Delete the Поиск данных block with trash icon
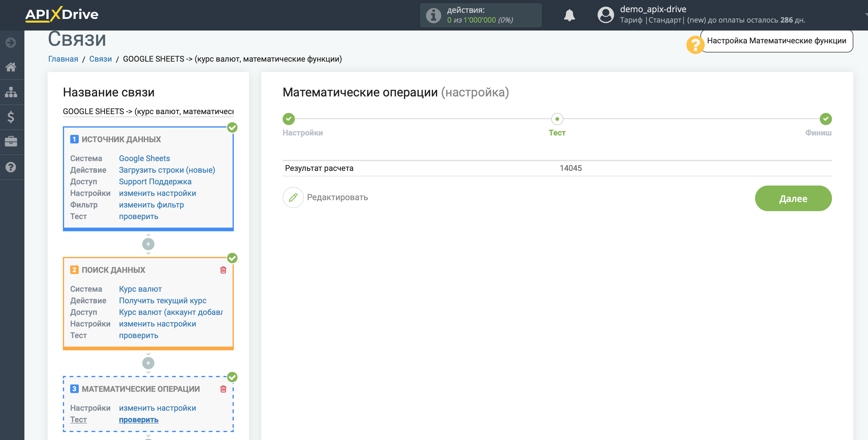Screen dimensions: 868x440 (x=223, y=270)
